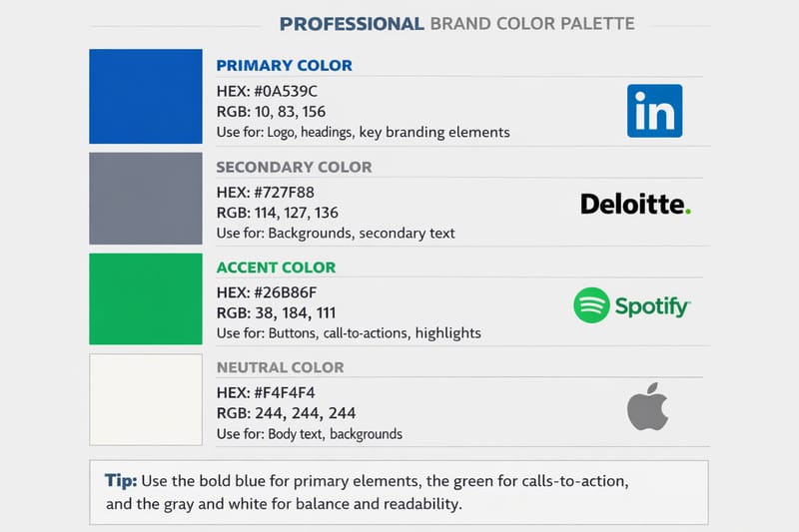Click the Spotify logo icon
The image size is (799, 532).
(x=592, y=305)
